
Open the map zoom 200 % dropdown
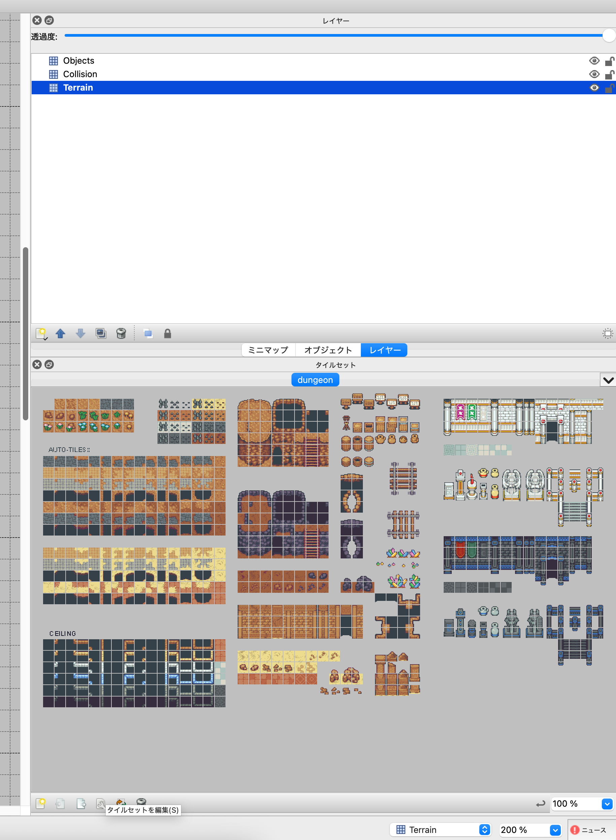(555, 830)
